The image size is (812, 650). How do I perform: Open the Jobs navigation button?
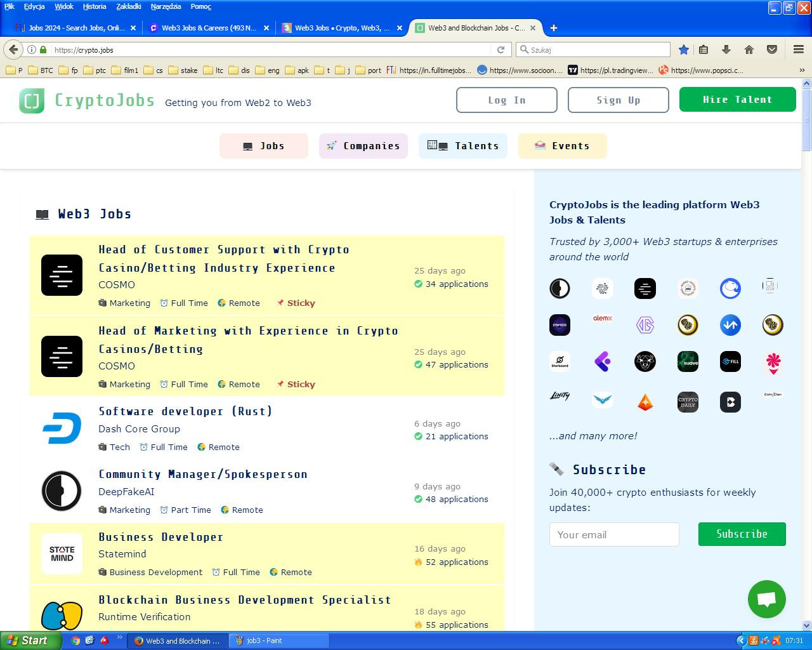[x=263, y=146]
